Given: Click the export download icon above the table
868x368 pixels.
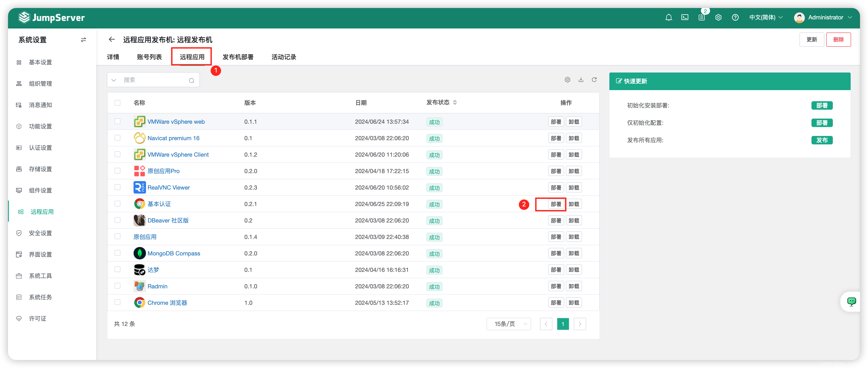Looking at the screenshot, I should pos(581,79).
